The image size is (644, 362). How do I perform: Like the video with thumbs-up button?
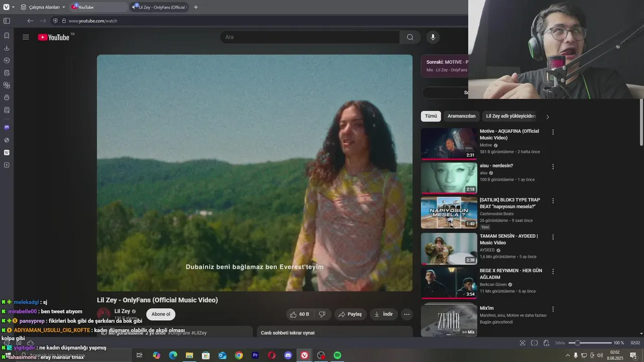pyautogui.click(x=299, y=314)
